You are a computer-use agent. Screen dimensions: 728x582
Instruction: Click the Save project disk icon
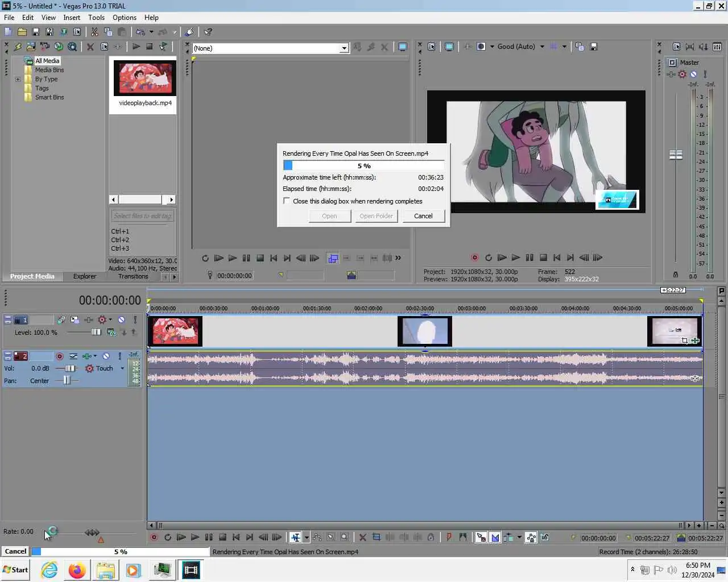pyautogui.click(x=35, y=32)
